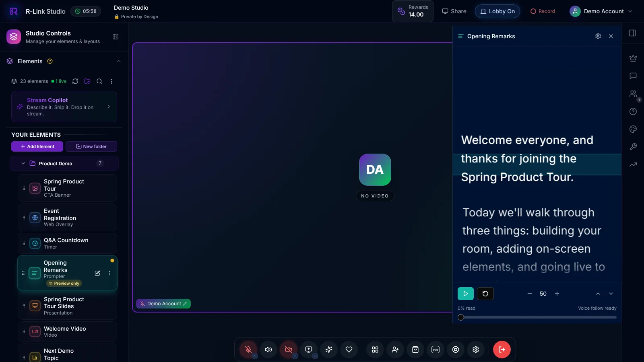Leave the studio with the red exit button
Viewport: 644px width, 362px height.
pyautogui.click(x=502, y=350)
